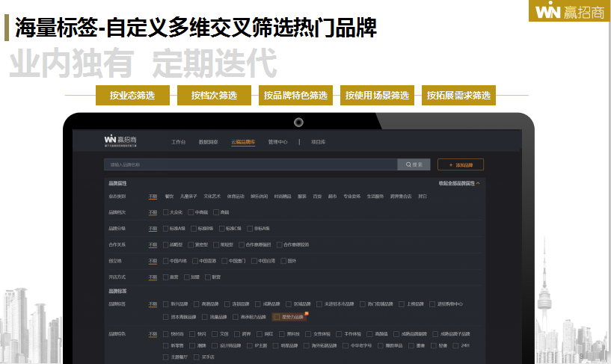This screenshot has width=611, height=364.
Task: Enable the 合作意愿强烈 checkbox
Action: 242,245
